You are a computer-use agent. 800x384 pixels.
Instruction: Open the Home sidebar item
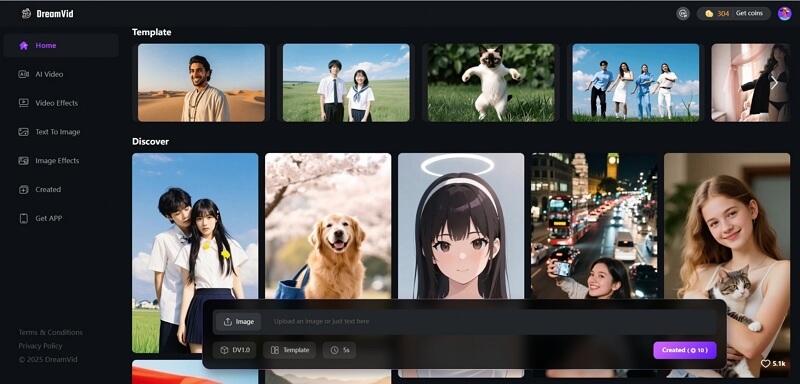61,45
